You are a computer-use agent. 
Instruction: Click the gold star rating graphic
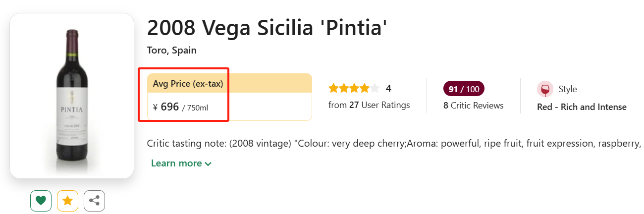pos(354,89)
